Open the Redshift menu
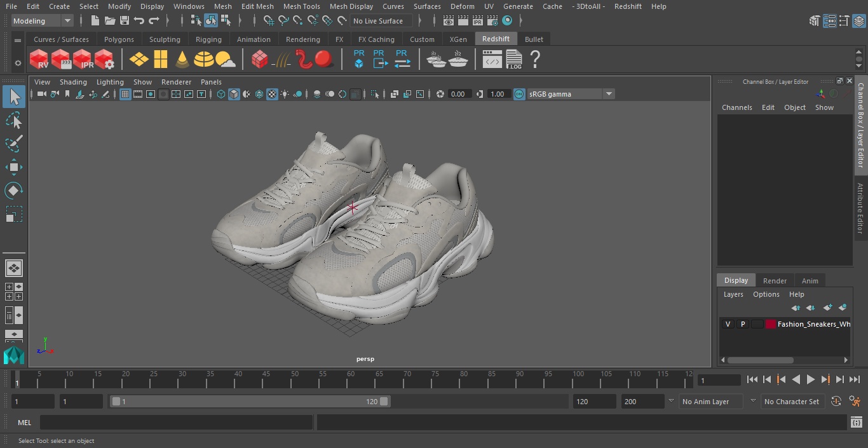 coord(628,6)
